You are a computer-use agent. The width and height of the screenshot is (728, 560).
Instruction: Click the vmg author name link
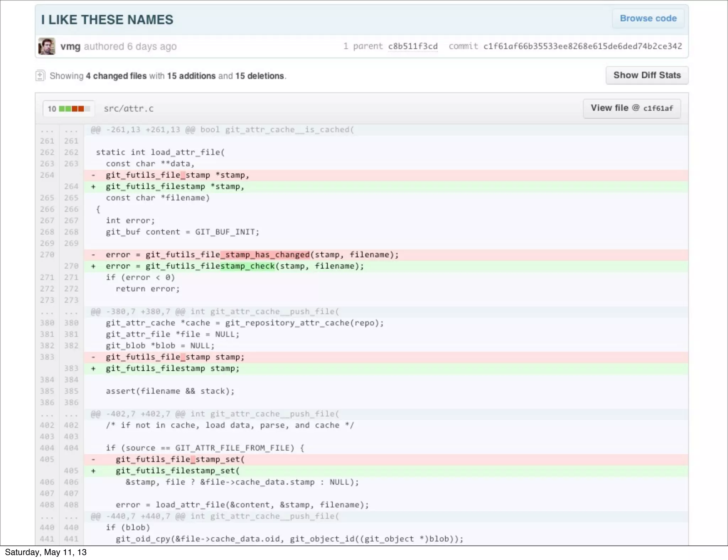(x=70, y=46)
